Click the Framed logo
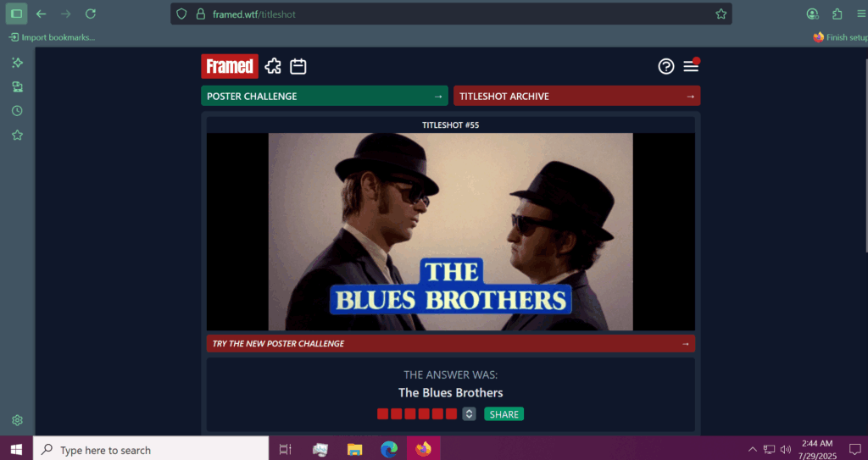Viewport: 868px width, 460px height. coord(229,66)
